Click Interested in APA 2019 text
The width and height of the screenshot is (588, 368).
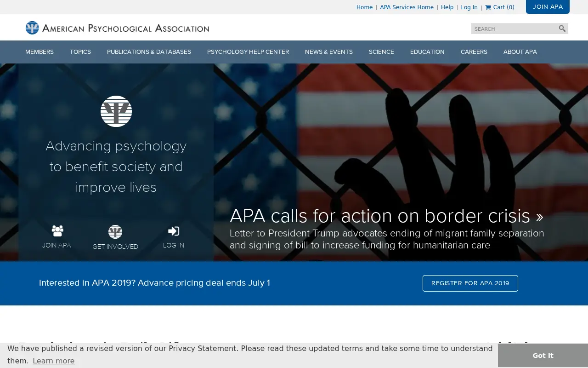point(154,283)
